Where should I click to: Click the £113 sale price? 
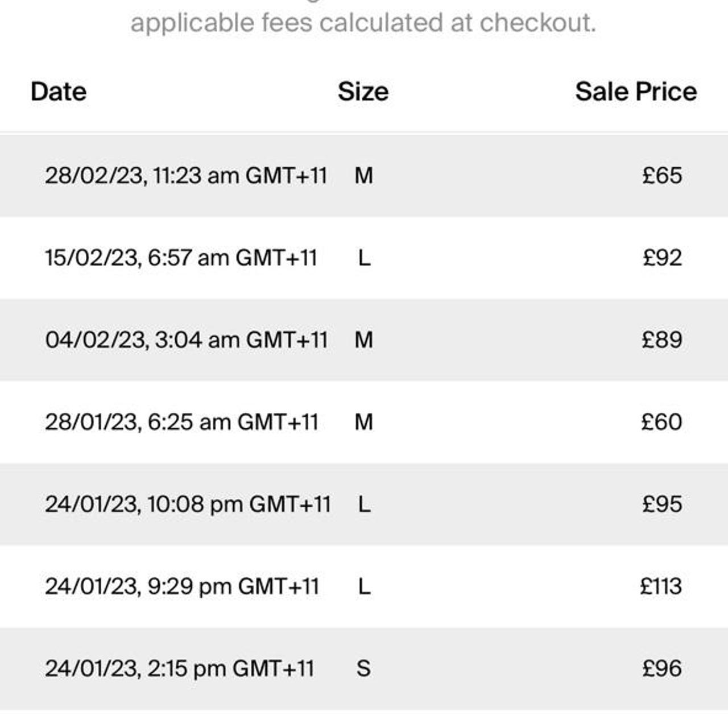point(660,586)
